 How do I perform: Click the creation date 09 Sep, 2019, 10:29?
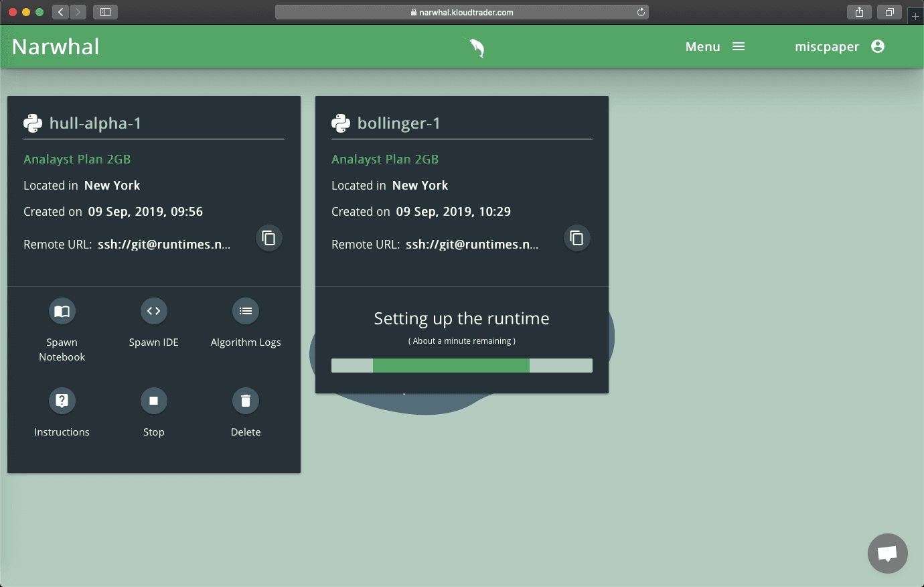pyautogui.click(x=453, y=212)
